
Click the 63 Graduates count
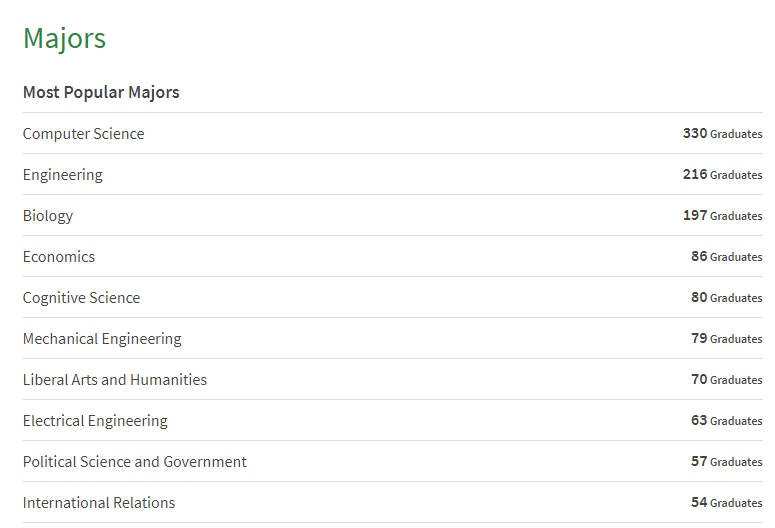[x=727, y=421]
